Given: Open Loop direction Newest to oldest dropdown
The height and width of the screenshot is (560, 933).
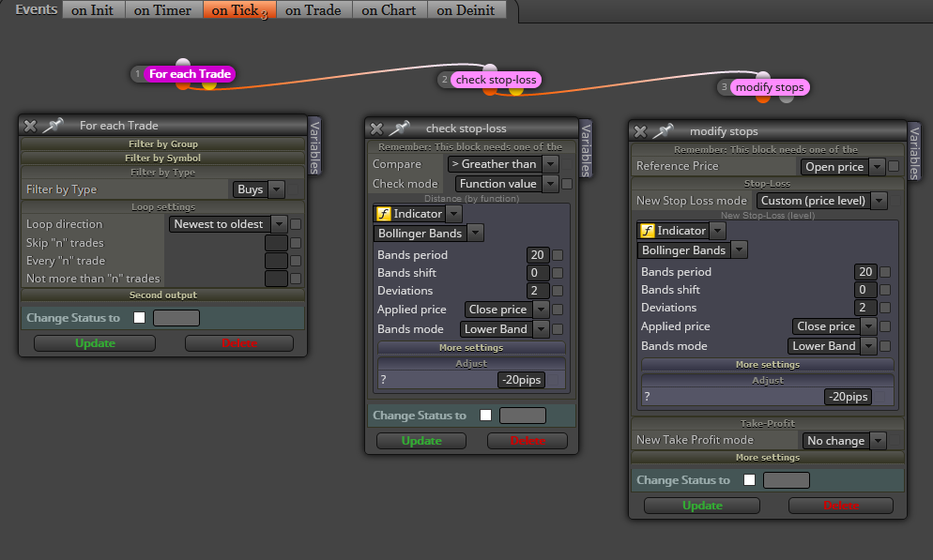Looking at the screenshot, I should 228,224.
